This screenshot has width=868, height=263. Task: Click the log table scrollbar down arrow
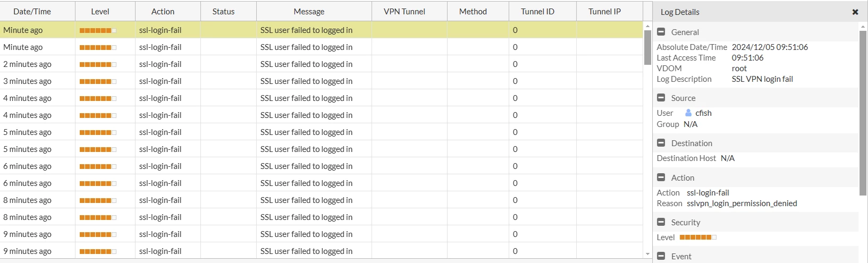(647, 254)
